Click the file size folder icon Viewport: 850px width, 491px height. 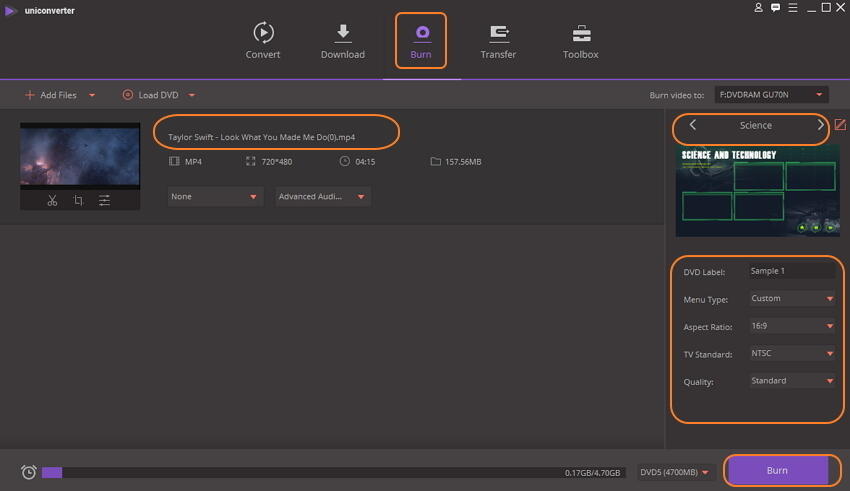[x=435, y=161]
